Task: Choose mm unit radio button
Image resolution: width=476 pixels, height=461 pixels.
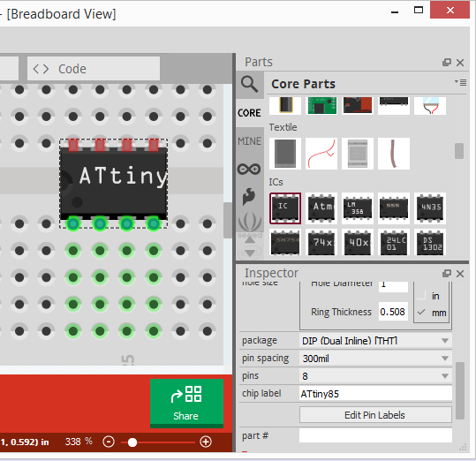Action: pos(421,313)
